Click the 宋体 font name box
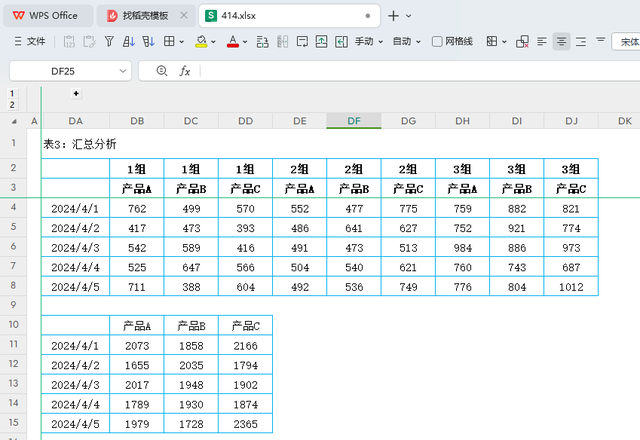The image size is (640, 440). pyautogui.click(x=626, y=42)
